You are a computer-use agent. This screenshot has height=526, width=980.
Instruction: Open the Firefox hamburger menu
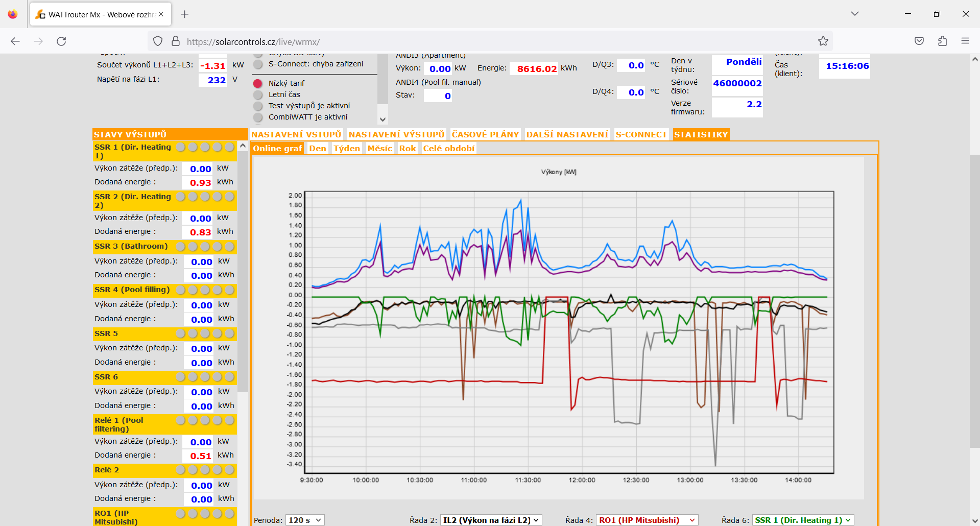click(x=965, y=41)
